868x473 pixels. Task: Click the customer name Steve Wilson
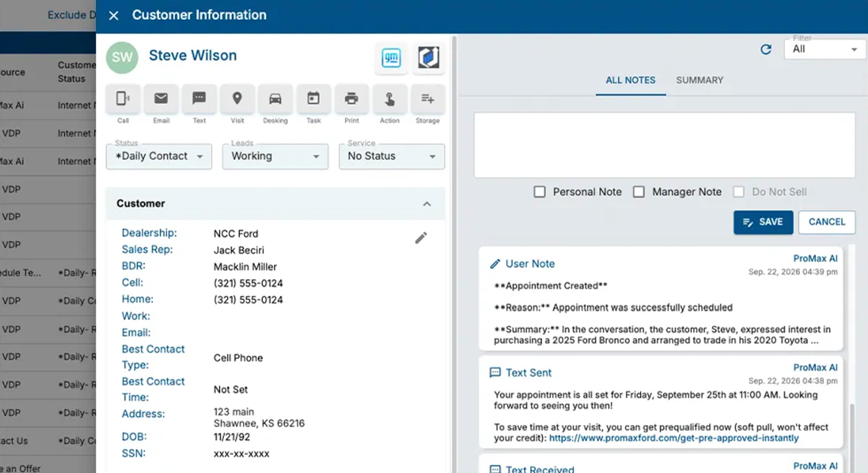pyautogui.click(x=193, y=55)
